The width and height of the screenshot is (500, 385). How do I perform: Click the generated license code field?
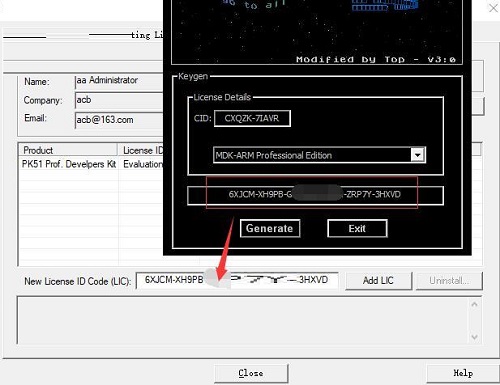point(315,195)
